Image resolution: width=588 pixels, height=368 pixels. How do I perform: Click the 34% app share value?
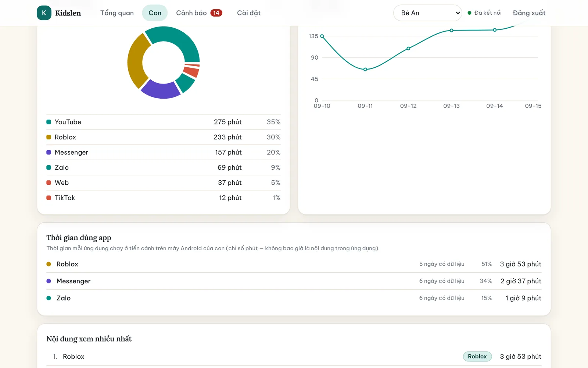point(485,281)
